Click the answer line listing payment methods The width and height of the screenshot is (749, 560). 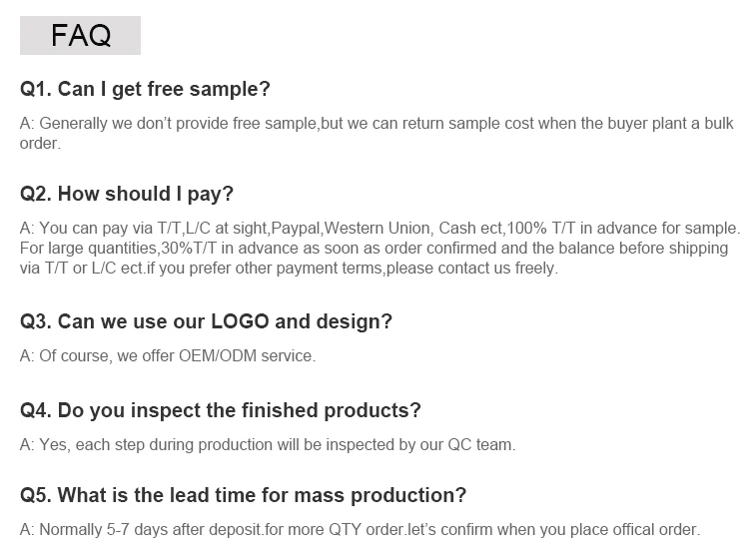379,229
